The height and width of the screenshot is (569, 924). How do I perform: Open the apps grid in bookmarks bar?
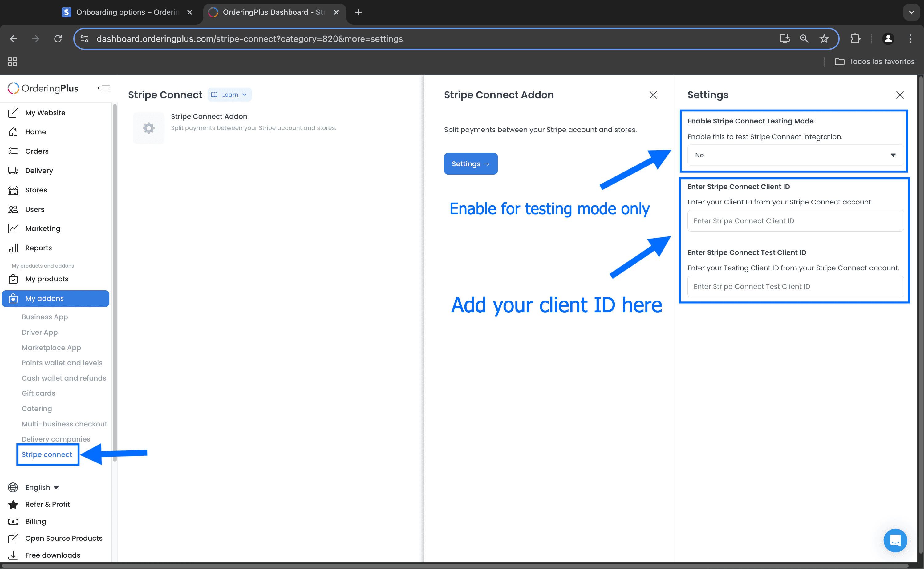(x=12, y=61)
